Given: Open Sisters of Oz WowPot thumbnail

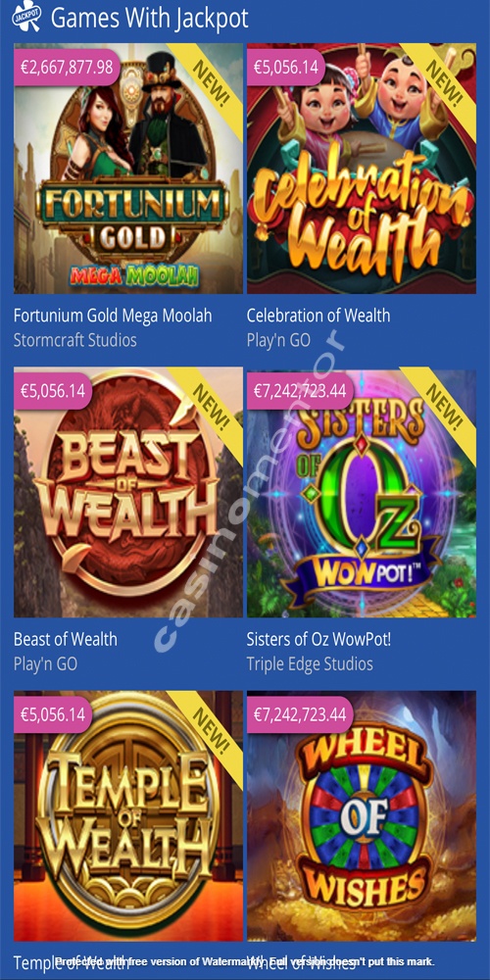Looking at the screenshot, I should point(362,492).
